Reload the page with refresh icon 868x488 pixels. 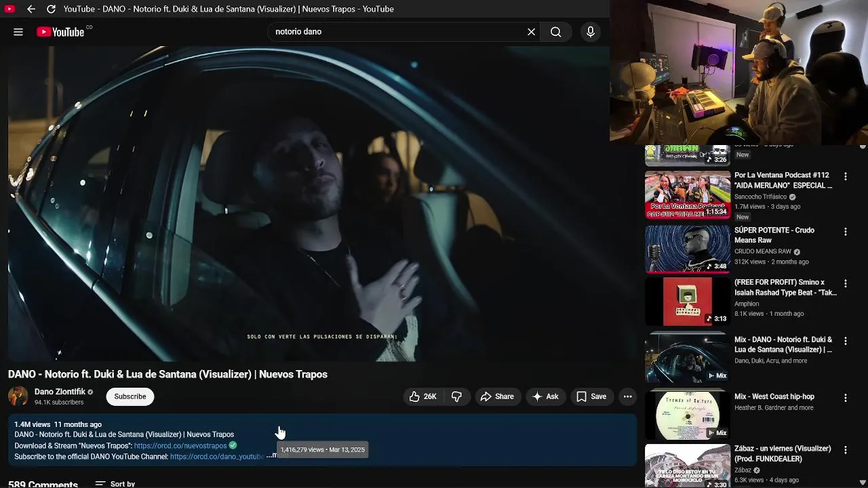tap(51, 9)
